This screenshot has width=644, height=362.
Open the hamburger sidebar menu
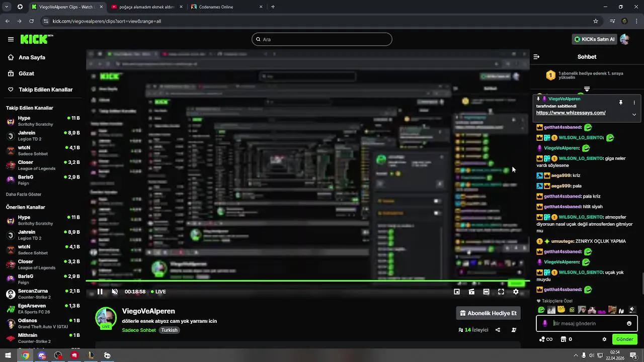tap(11, 39)
